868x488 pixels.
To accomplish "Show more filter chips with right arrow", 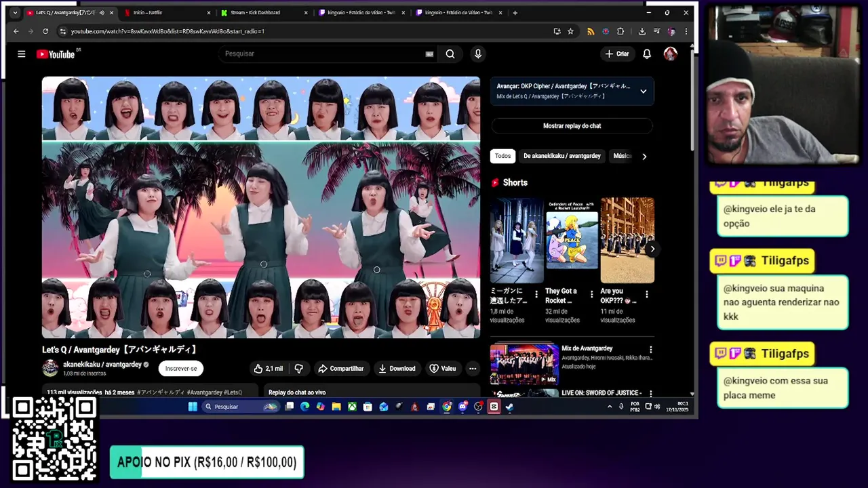I will coord(644,156).
